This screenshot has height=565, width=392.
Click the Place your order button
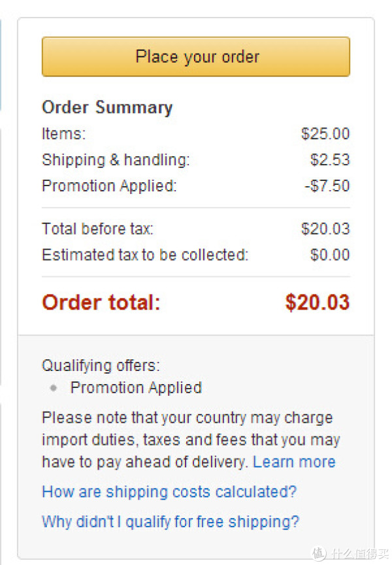[196, 57]
